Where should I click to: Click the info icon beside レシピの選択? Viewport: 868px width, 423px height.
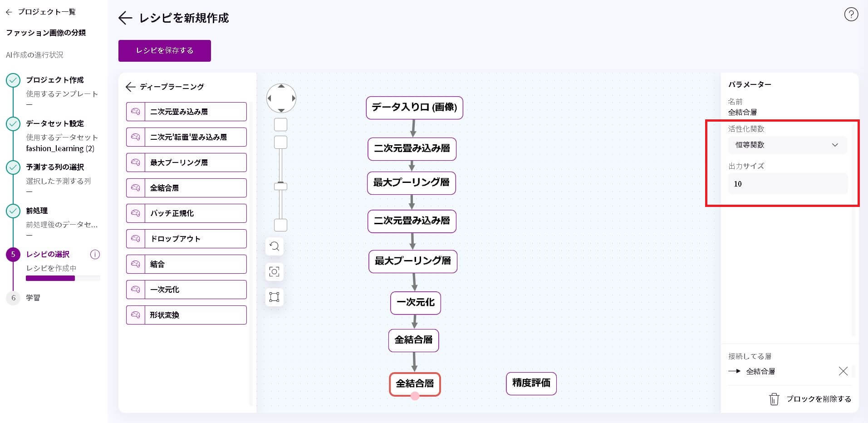95,255
